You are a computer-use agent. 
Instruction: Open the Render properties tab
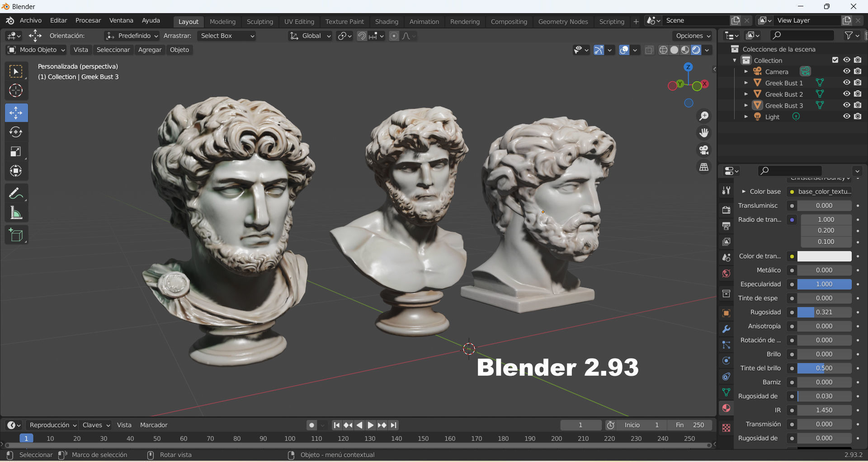tap(726, 210)
